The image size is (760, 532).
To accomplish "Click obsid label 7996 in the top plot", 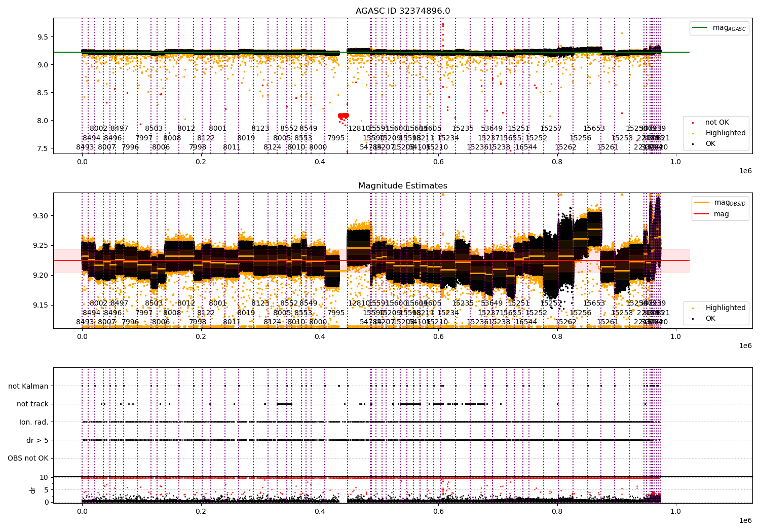I will [130, 147].
